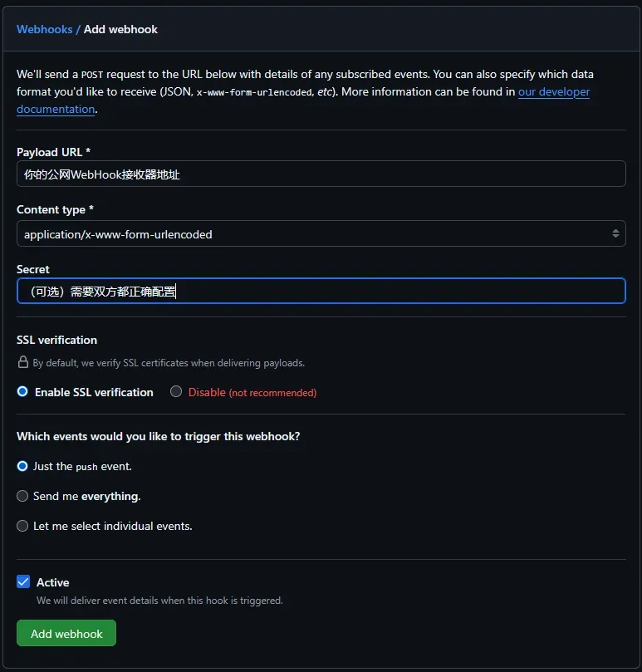
Task: Select 'Just the push event' option
Action: (x=22, y=466)
